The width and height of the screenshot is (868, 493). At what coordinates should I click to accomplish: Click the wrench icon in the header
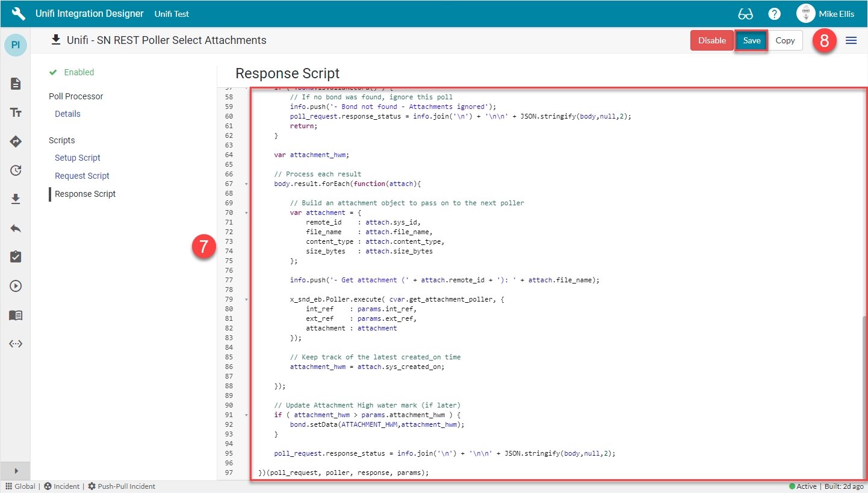pyautogui.click(x=19, y=14)
